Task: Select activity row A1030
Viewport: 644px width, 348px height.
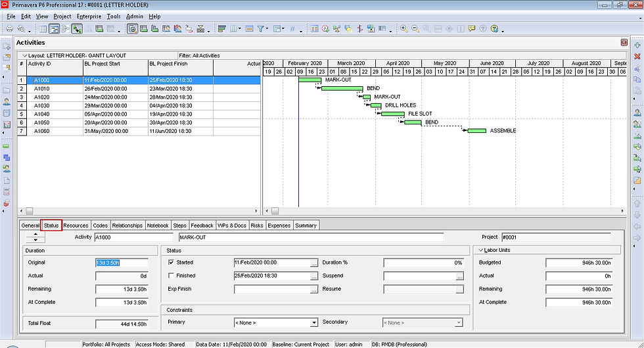Action: point(139,106)
